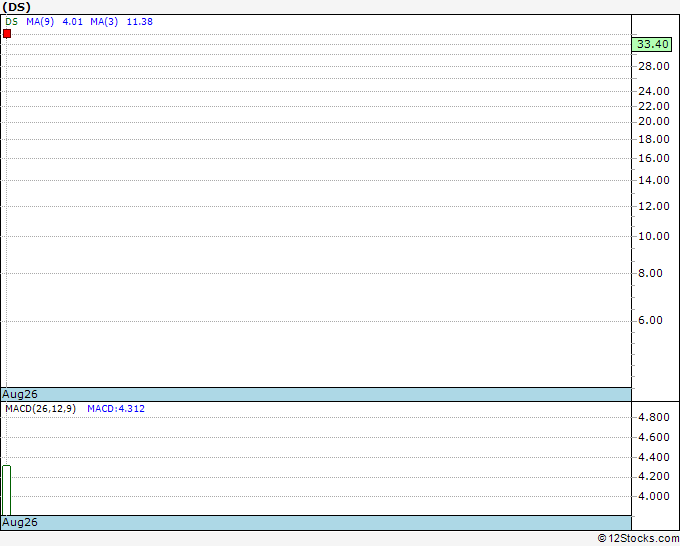680x546 pixels.
Task: Click the 11.38 moving average value
Action: click(140, 22)
